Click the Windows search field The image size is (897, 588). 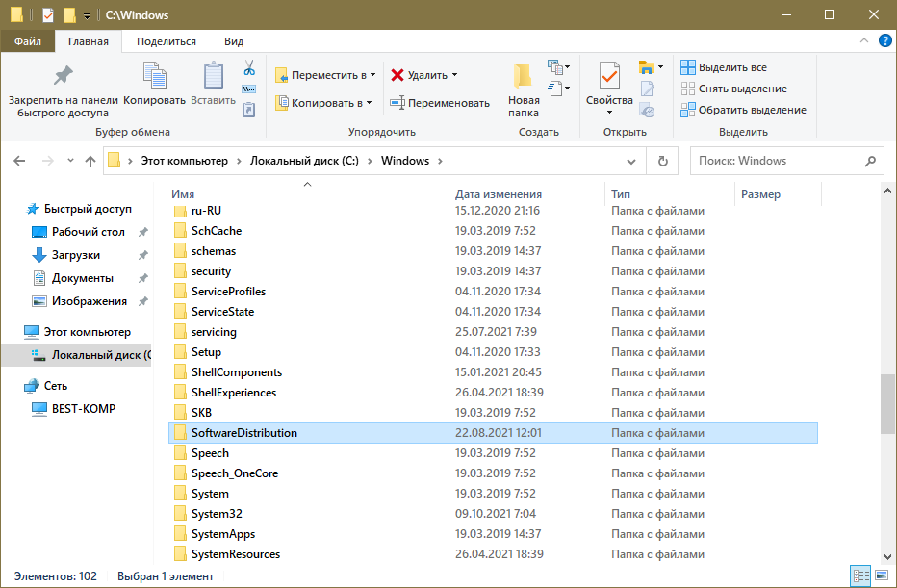click(x=778, y=162)
